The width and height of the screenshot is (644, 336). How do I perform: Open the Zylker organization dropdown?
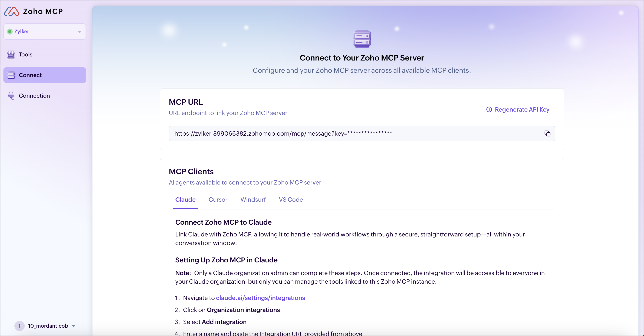tap(44, 32)
